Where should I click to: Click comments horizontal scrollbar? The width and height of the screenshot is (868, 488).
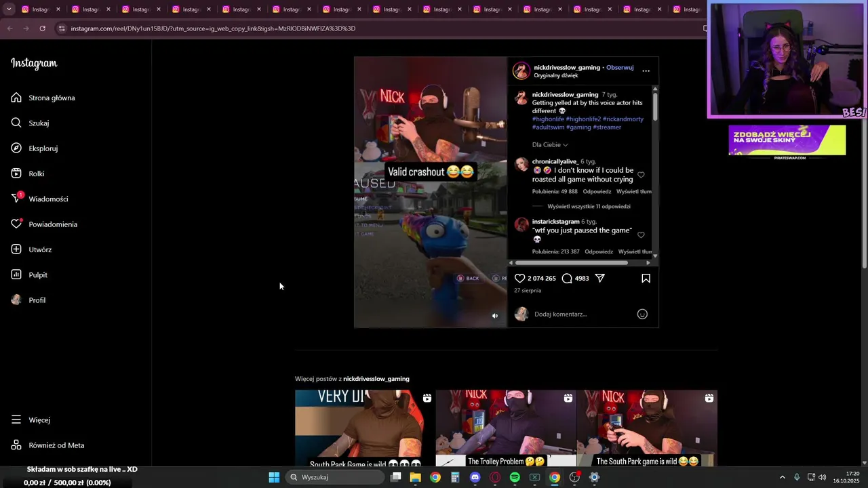(571, 263)
